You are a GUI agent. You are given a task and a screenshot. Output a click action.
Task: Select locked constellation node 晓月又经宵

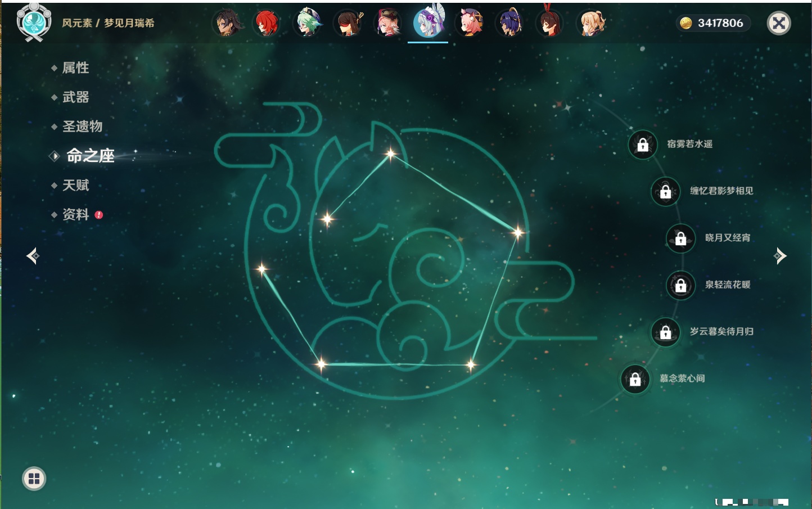(681, 238)
